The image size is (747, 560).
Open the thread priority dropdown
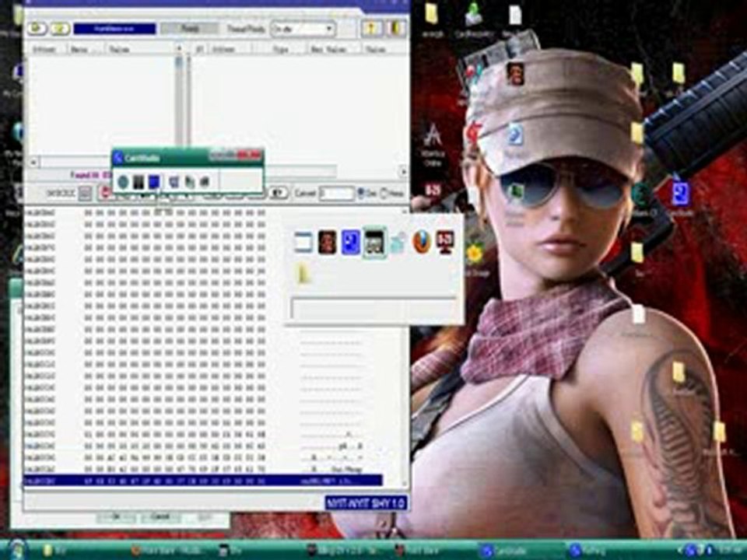pos(303,29)
